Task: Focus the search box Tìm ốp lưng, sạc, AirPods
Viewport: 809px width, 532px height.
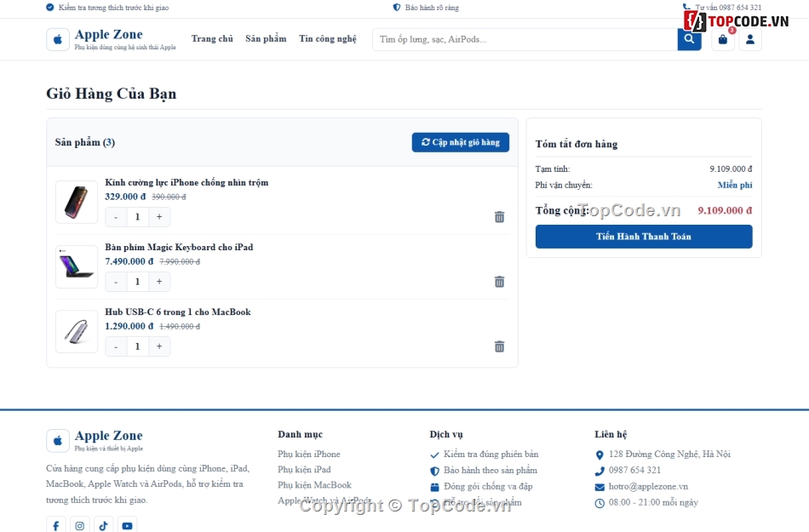Action: coord(525,39)
